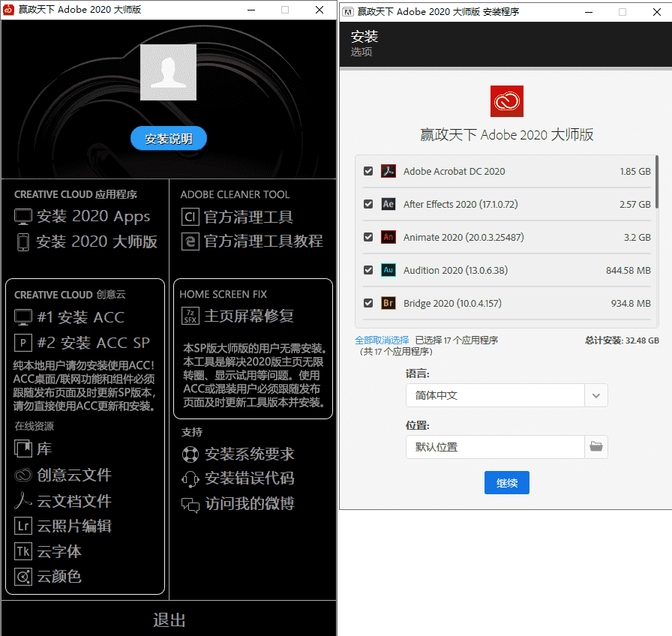Uncheck the After Effects 2020 checkbox

pyautogui.click(x=368, y=204)
